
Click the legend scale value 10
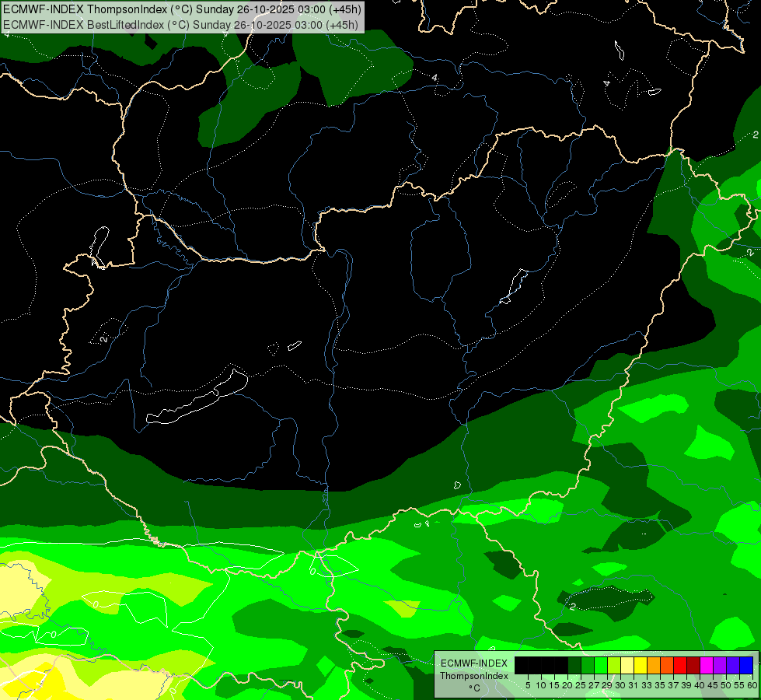541,685
